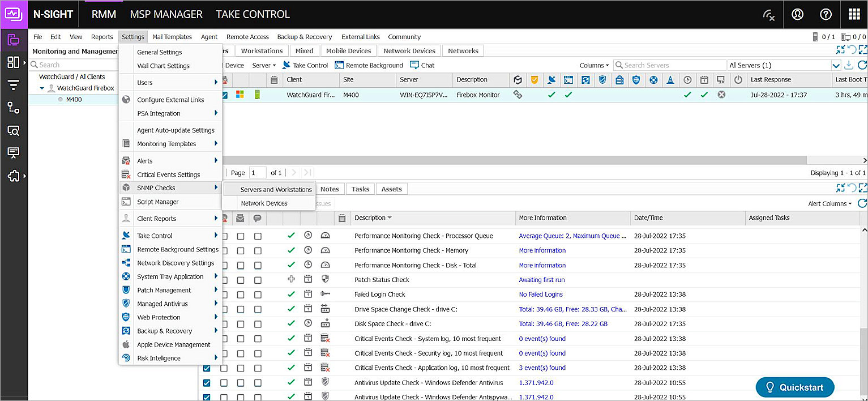868x401 pixels.
Task: Click the refresh icon beside Alert Columns
Action: point(862,203)
